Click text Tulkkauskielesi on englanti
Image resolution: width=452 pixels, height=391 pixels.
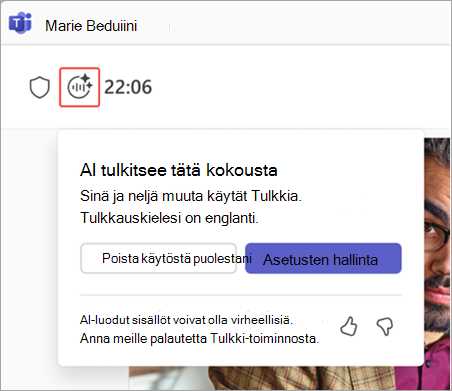coord(169,218)
